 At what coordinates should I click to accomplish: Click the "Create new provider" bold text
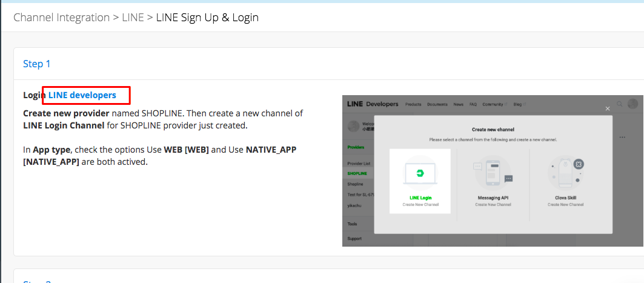pos(66,113)
